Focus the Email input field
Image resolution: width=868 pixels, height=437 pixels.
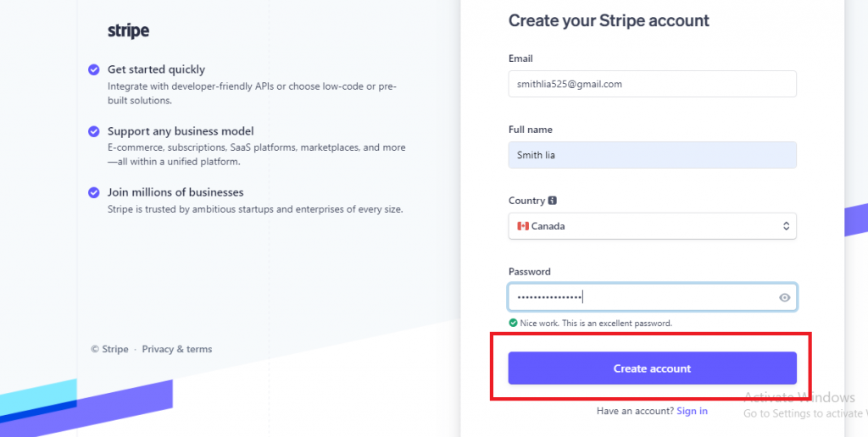click(652, 84)
